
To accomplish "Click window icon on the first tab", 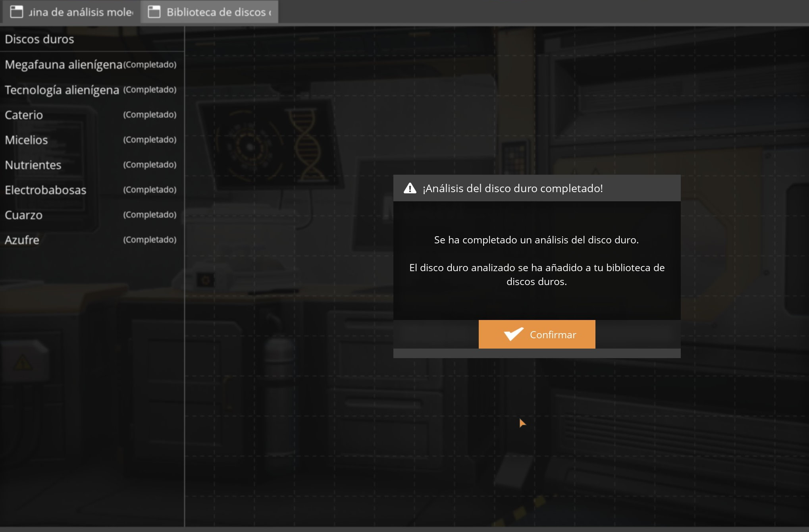I will click(16, 12).
